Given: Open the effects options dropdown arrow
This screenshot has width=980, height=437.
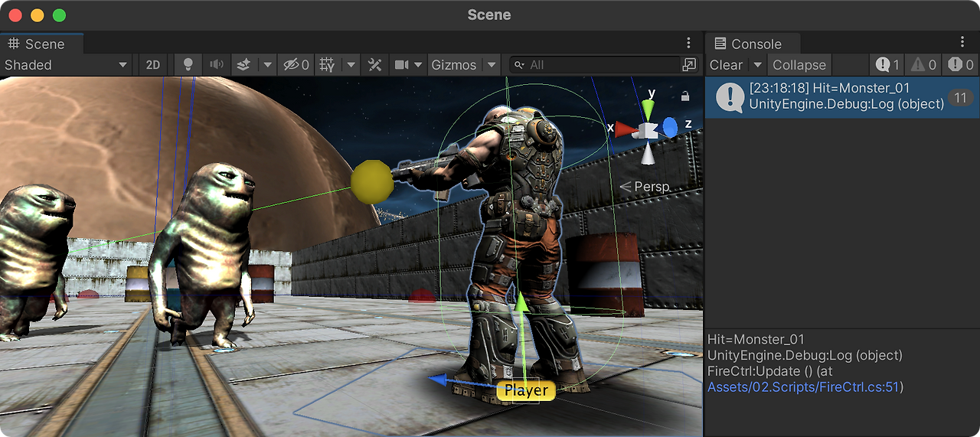Looking at the screenshot, I should tap(267, 65).
